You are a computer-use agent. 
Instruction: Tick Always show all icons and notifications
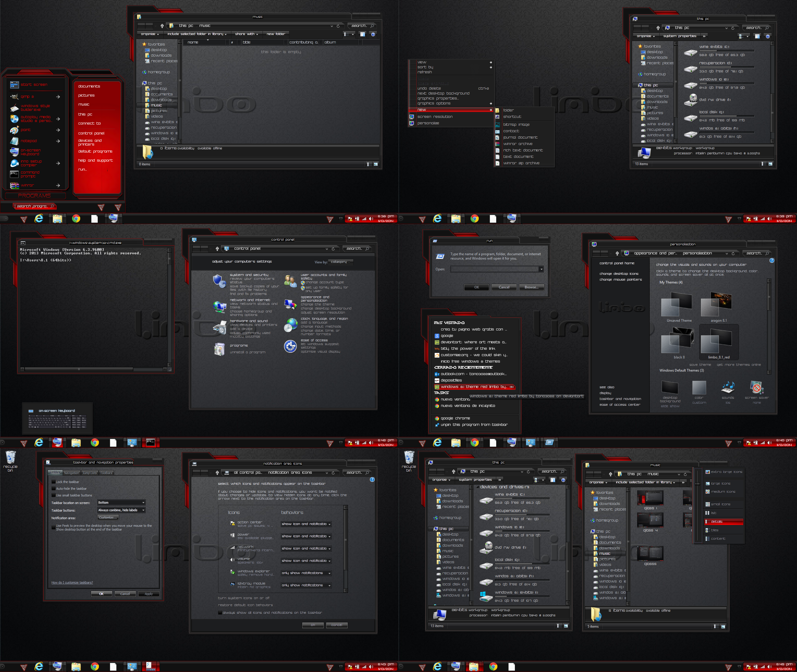pyautogui.click(x=220, y=612)
